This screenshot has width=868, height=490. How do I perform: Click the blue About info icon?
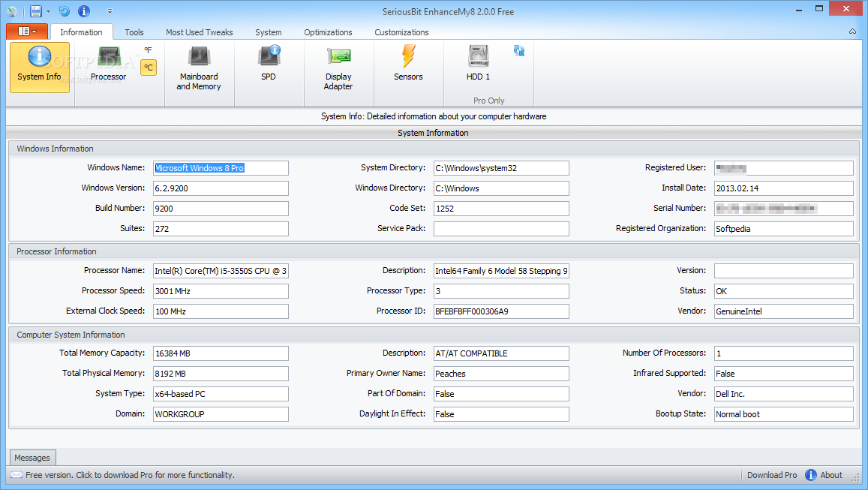coord(810,475)
